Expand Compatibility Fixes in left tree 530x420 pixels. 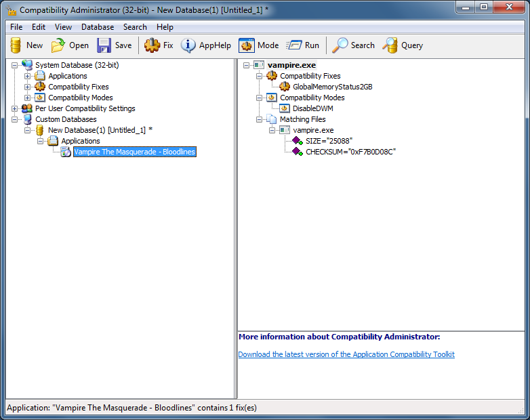(27, 87)
